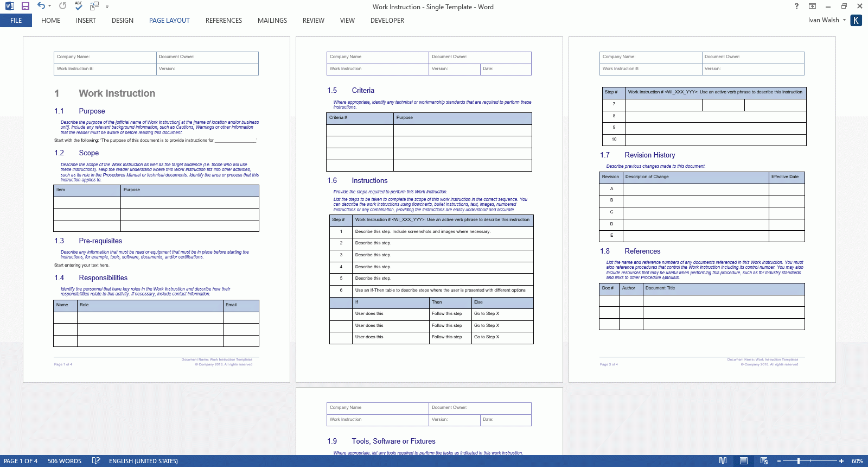
Task: Open the FILE backstage tab
Action: point(16,21)
